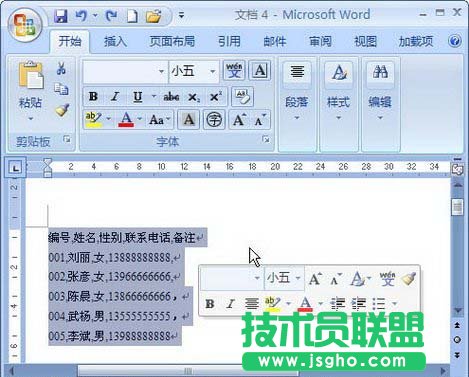Expand the Customize Quick Access Toolbar arrow
The image size is (469, 377).
pyautogui.click(x=181, y=15)
